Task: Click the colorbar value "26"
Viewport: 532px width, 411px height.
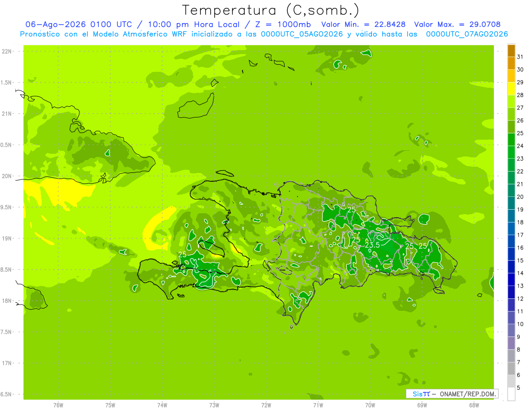Action: click(x=520, y=121)
